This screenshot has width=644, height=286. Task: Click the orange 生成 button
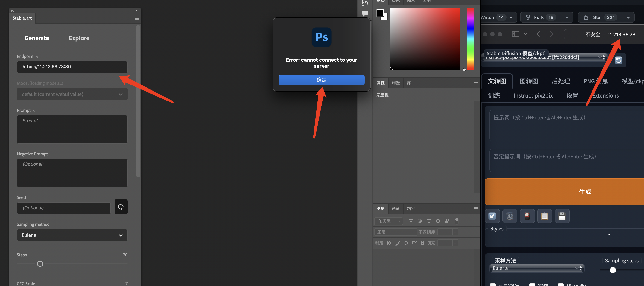pyautogui.click(x=585, y=192)
